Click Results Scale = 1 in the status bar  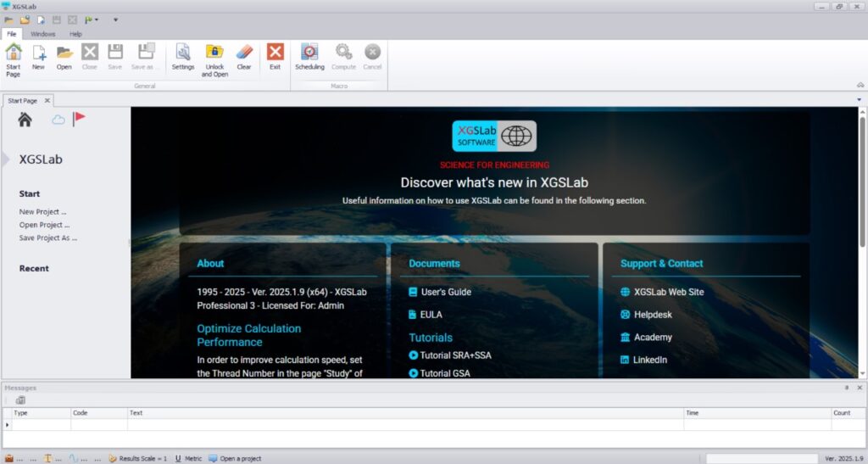(x=138, y=458)
